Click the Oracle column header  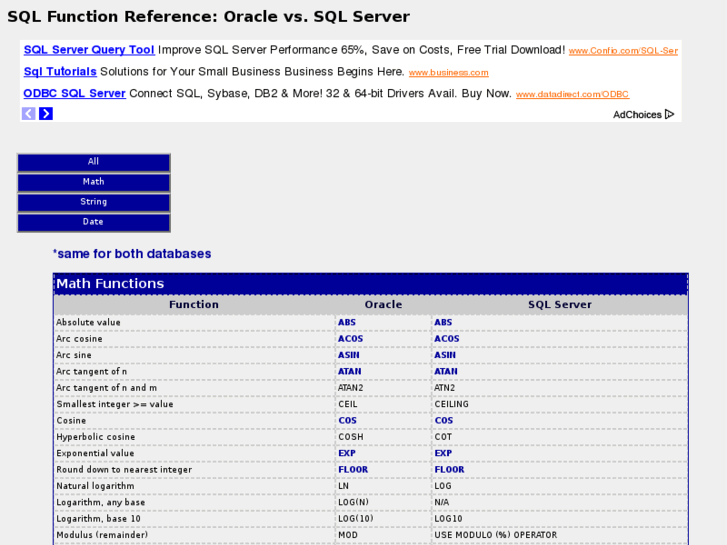383,304
